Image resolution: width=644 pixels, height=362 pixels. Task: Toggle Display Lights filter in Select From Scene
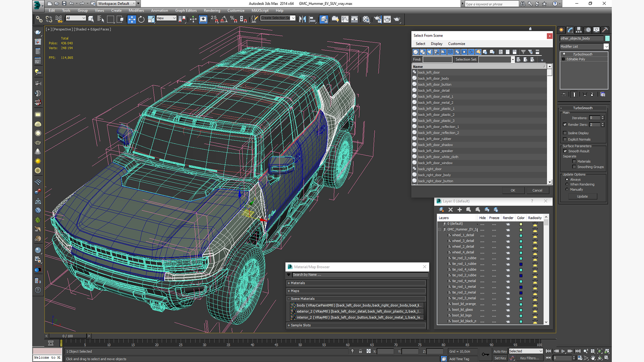click(429, 52)
